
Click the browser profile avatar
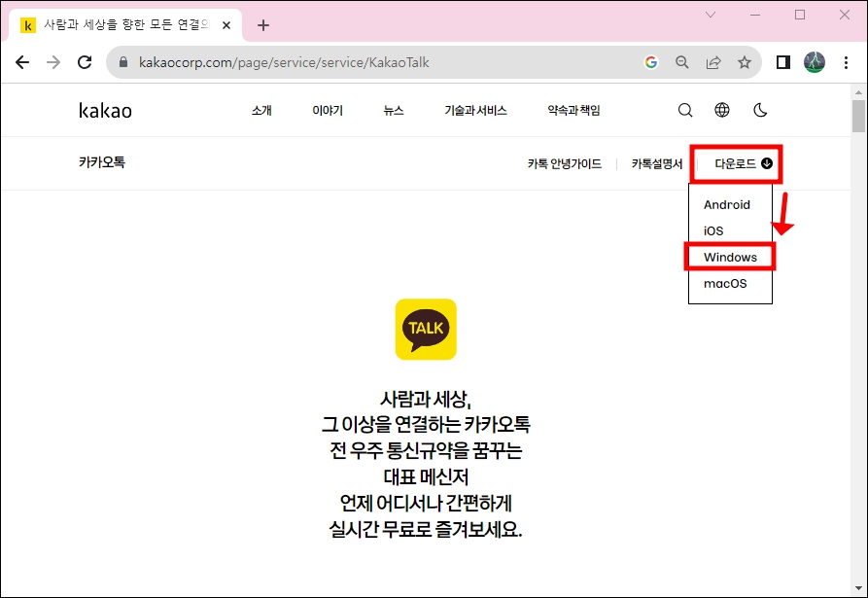click(814, 60)
